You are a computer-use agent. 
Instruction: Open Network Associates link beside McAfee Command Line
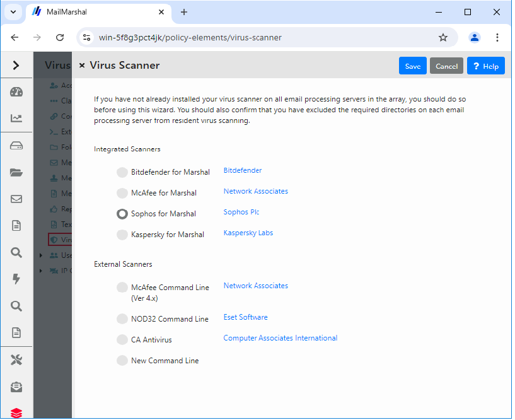[255, 286]
